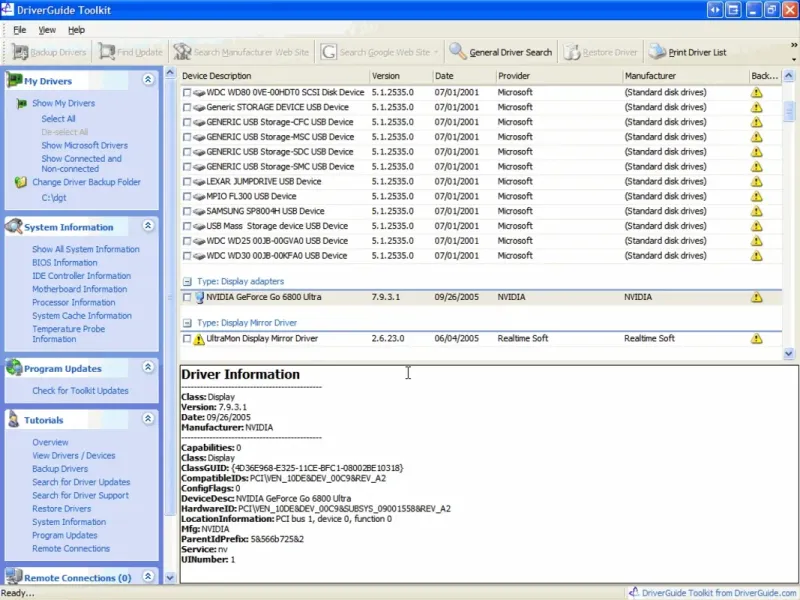Click the UltraMon Display Mirror Driver device warning icon

[199, 339]
